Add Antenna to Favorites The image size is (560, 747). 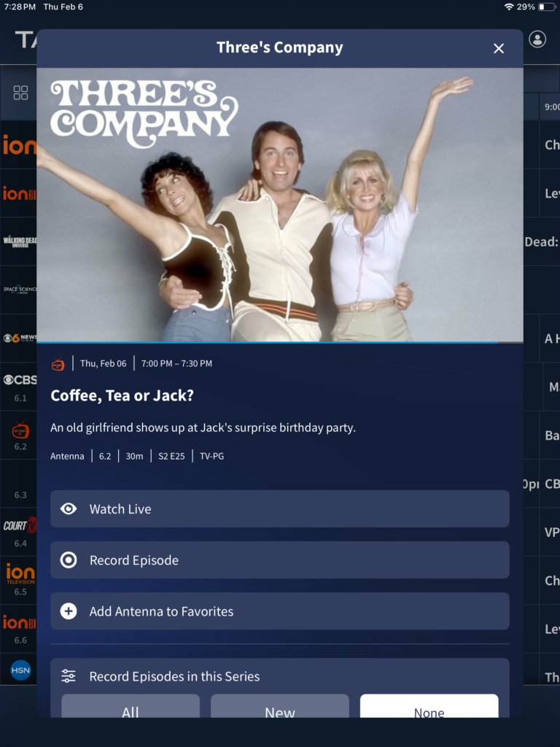click(x=280, y=611)
